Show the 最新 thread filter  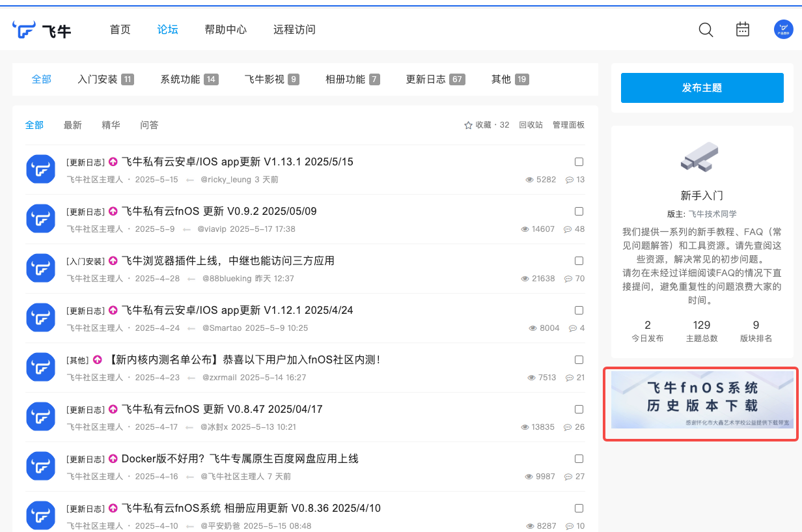point(73,125)
